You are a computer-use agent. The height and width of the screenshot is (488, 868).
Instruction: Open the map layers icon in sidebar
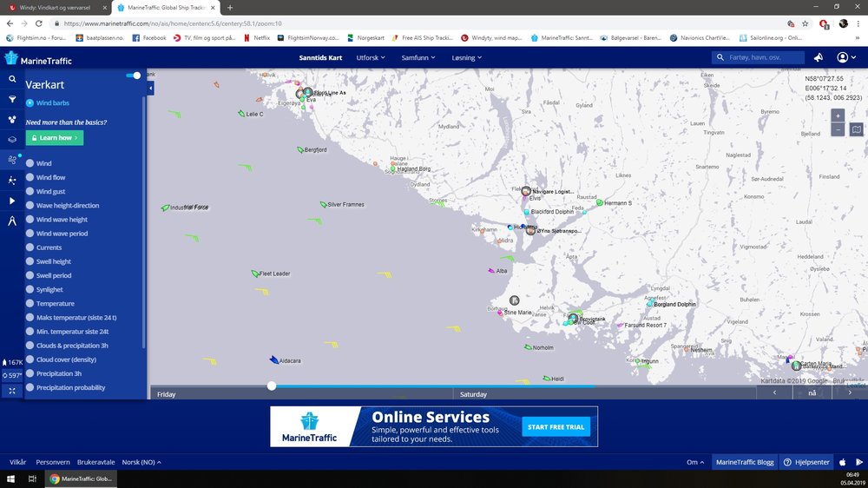[x=12, y=140]
